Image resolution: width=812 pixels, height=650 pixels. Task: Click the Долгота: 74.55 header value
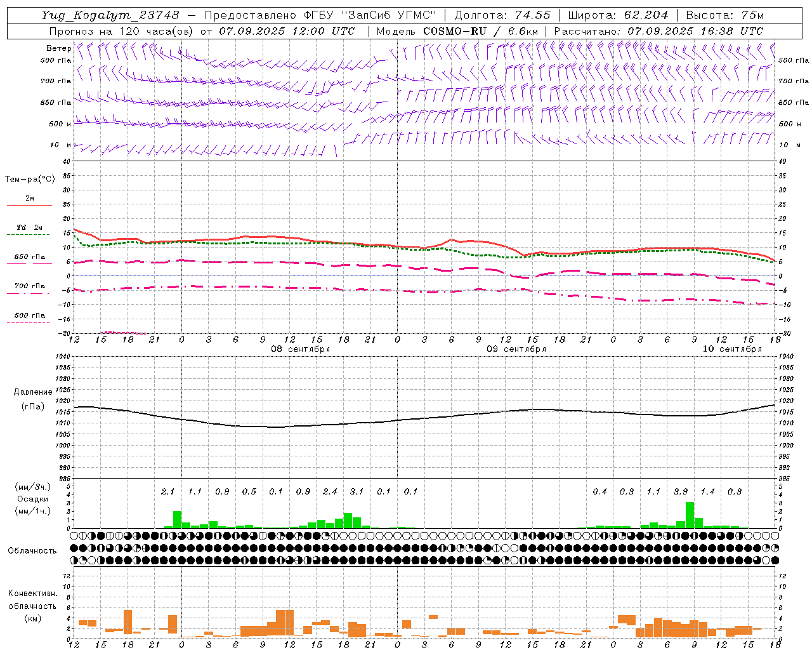pyautogui.click(x=502, y=15)
